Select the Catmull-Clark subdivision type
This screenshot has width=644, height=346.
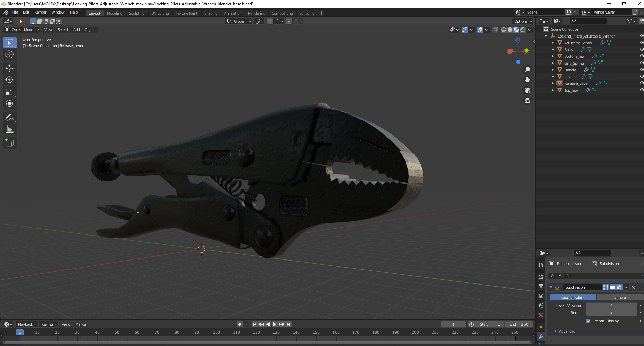tap(573, 297)
